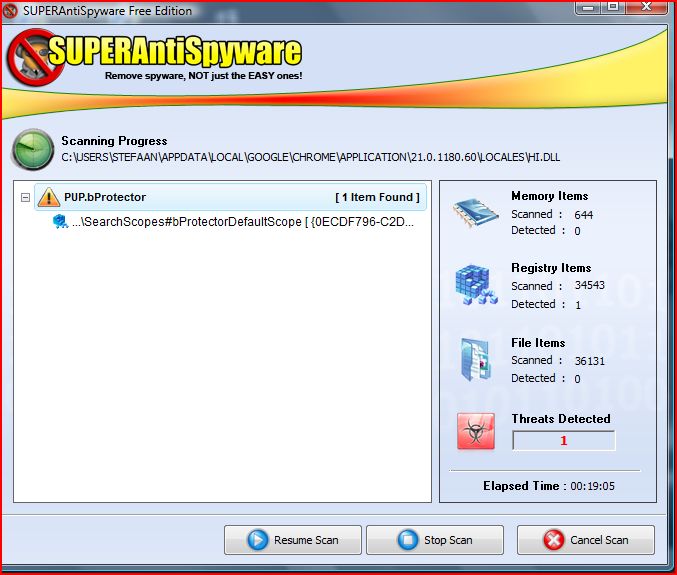The image size is (677, 575).
Task: Click the SUPERAntiSpyware logo mascot icon
Action: [34, 57]
